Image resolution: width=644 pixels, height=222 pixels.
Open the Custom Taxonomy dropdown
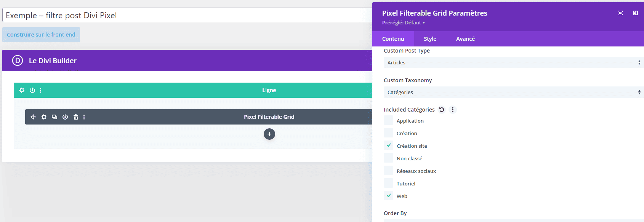pos(513,92)
